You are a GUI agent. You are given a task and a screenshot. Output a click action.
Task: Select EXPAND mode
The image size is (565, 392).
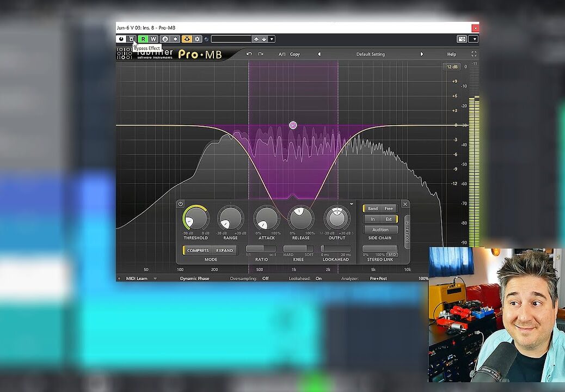tap(224, 250)
